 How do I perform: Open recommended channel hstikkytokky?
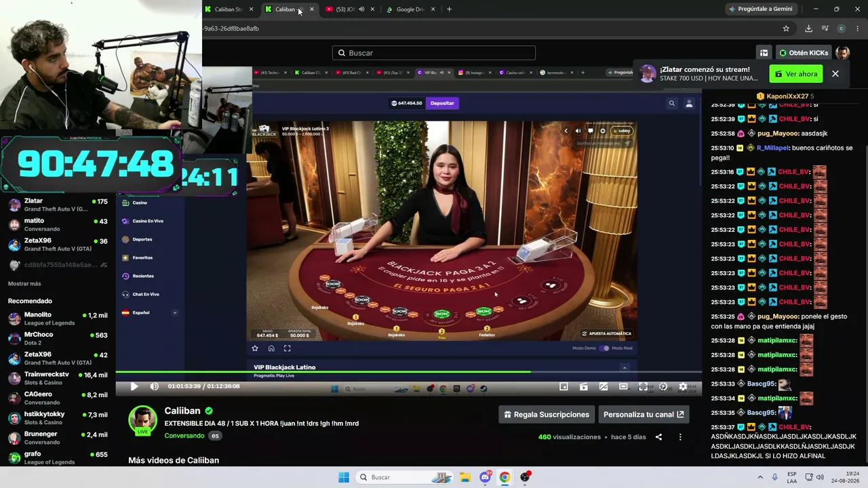[58, 418]
